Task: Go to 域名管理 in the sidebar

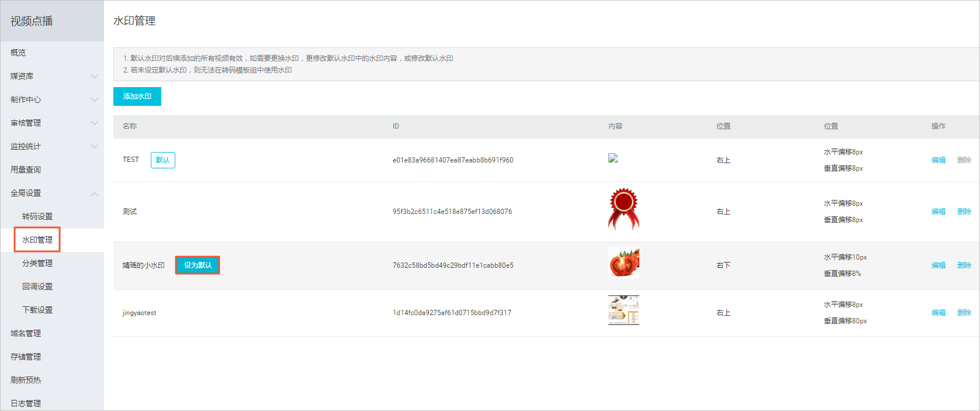Action: click(x=26, y=333)
